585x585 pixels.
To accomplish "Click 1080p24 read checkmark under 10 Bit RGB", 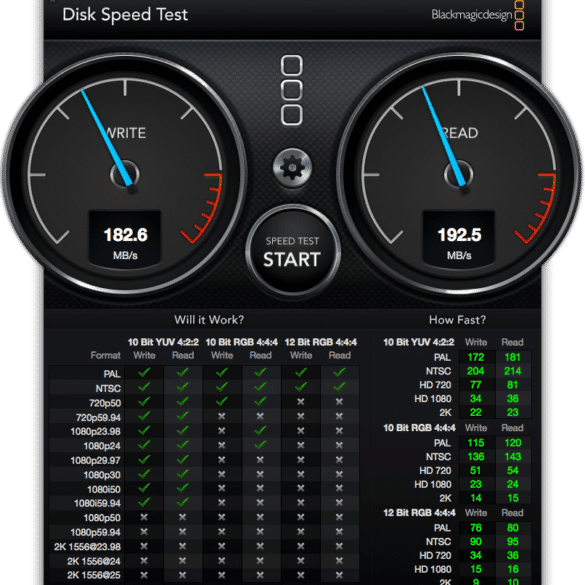I will click(x=260, y=445).
